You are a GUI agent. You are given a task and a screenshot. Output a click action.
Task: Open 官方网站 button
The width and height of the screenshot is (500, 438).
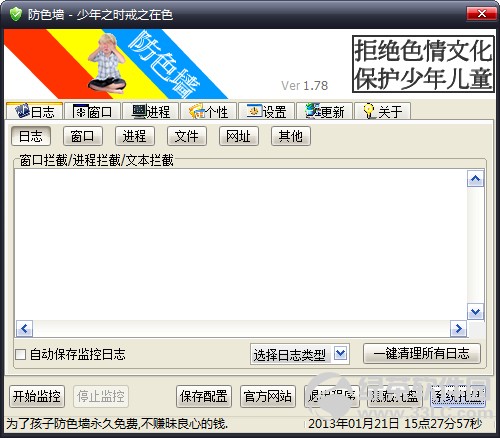tap(268, 396)
